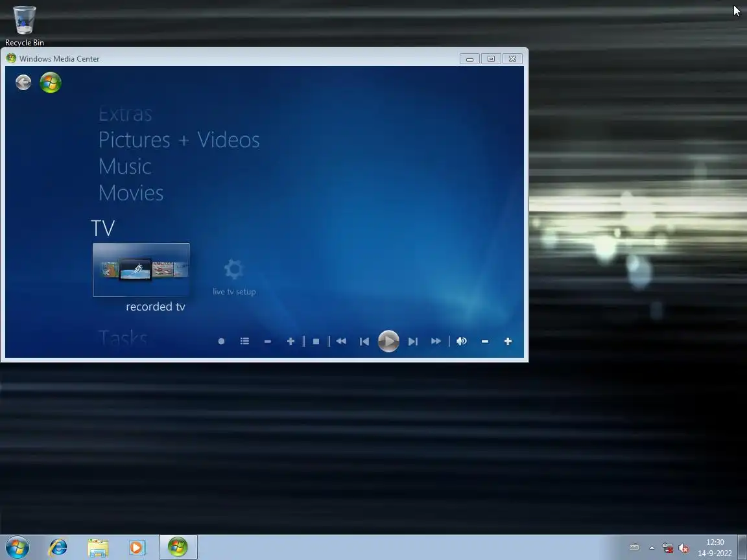
Task: Click the recorded tv label
Action: 156,307
